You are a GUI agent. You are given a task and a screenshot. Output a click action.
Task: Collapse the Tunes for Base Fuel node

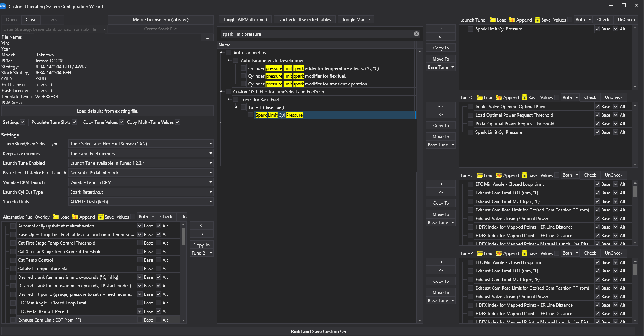229,100
